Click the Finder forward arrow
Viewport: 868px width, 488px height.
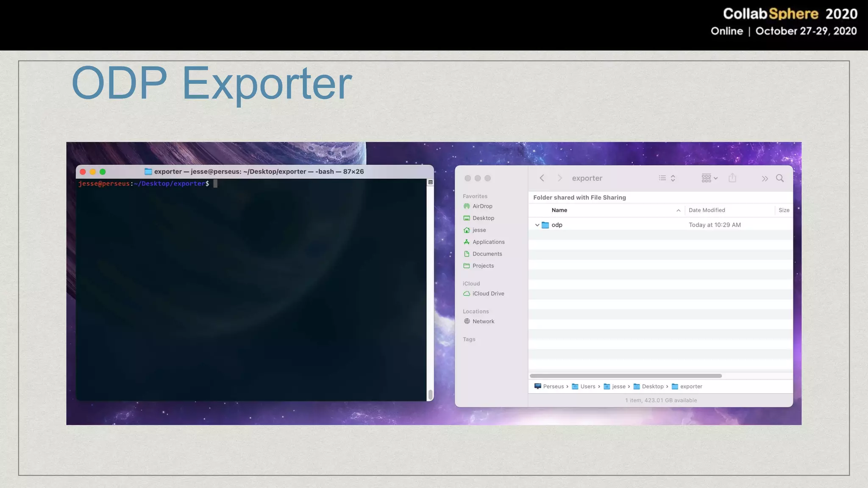click(559, 178)
